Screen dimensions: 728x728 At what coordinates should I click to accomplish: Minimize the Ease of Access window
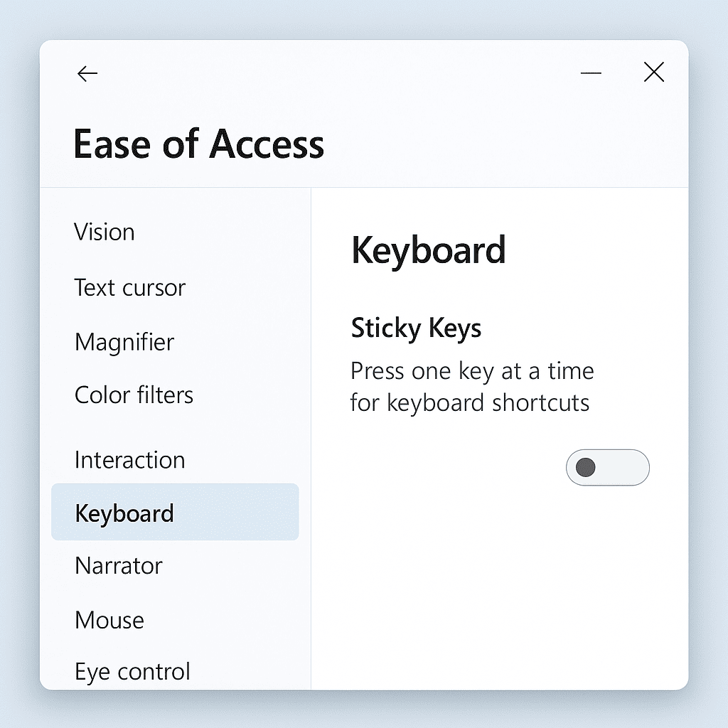pos(591,73)
